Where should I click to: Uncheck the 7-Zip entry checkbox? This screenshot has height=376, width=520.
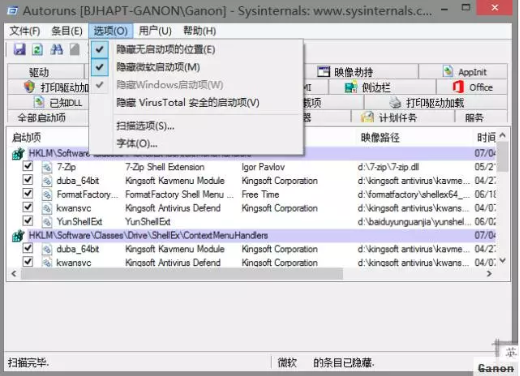point(28,166)
